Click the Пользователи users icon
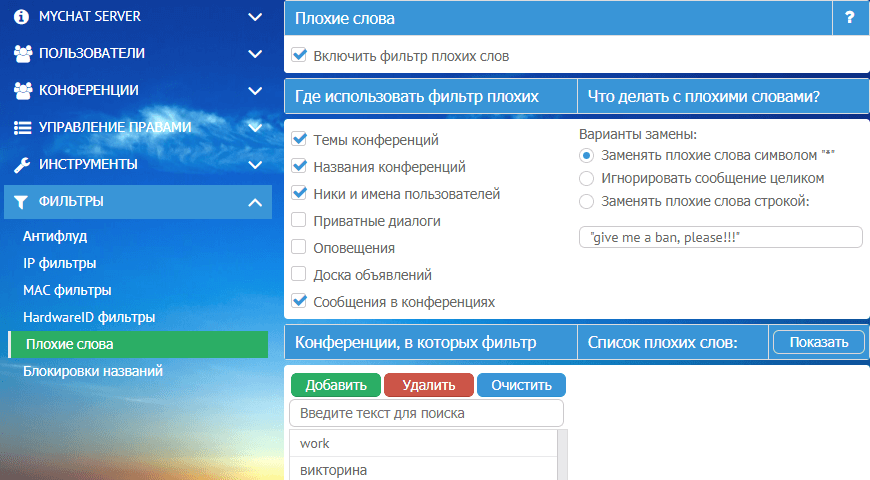870x480 pixels. pyautogui.click(x=22, y=54)
